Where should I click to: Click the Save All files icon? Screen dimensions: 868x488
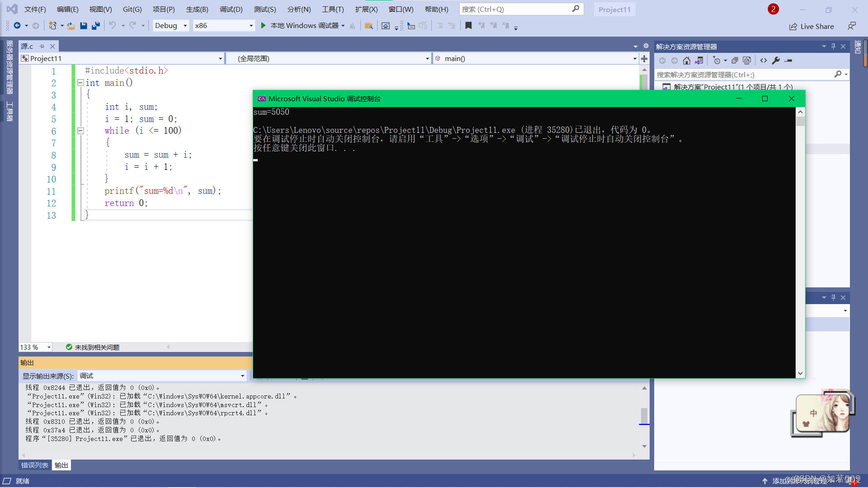click(97, 26)
